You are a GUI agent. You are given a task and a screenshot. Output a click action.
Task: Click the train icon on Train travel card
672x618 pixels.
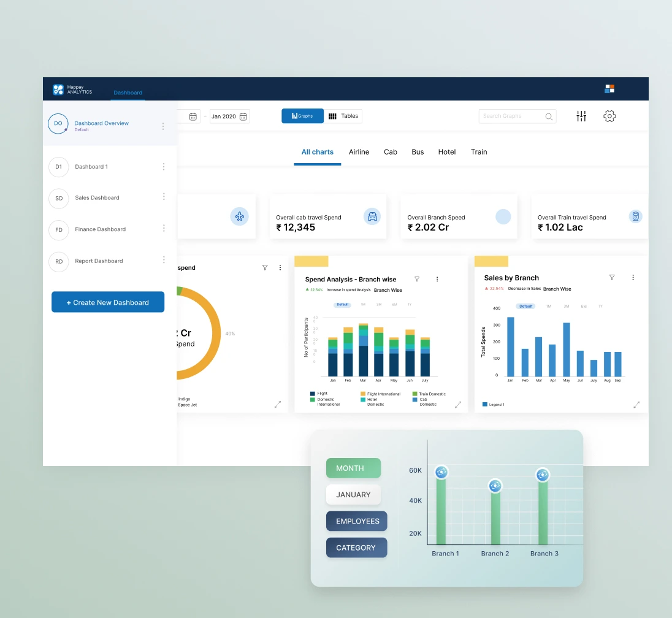(636, 216)
